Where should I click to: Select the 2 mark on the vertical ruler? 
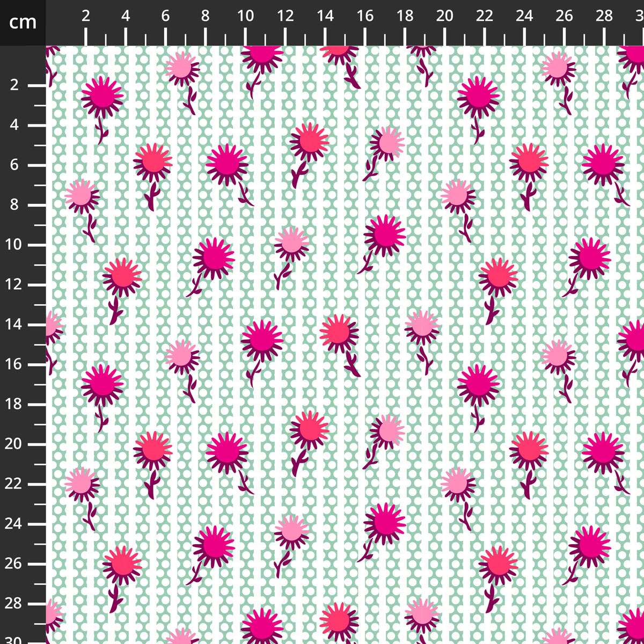click(x=14, y=85)
